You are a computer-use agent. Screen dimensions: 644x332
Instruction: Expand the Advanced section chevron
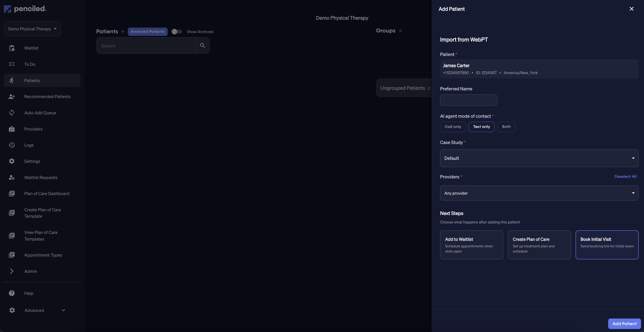(63, 310)
